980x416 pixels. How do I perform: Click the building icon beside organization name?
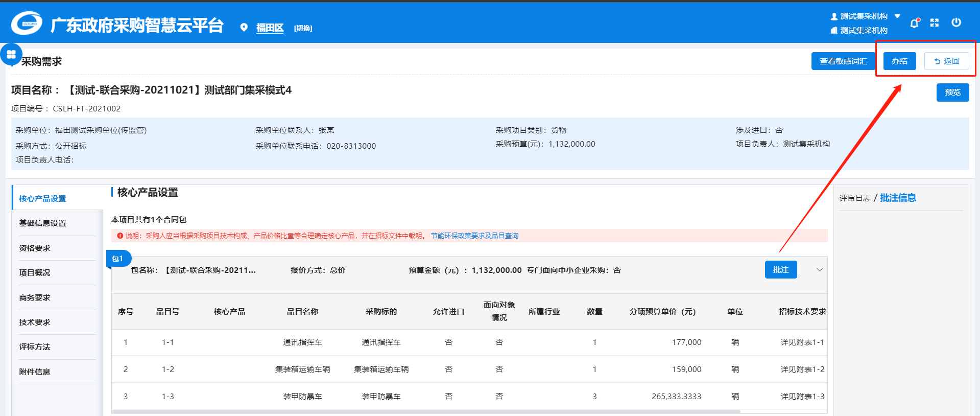tap(834, 31)
